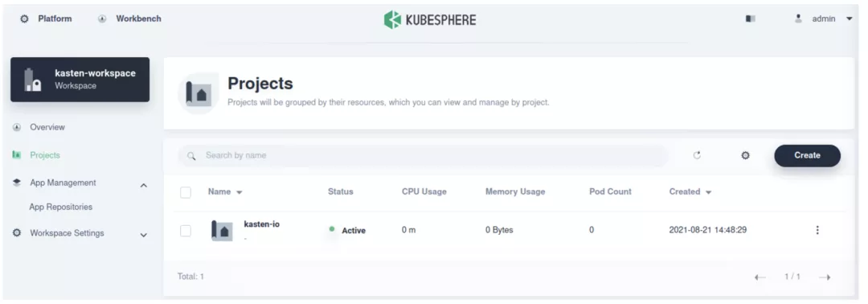Open table column settings gear icon

tap(746, 155)
